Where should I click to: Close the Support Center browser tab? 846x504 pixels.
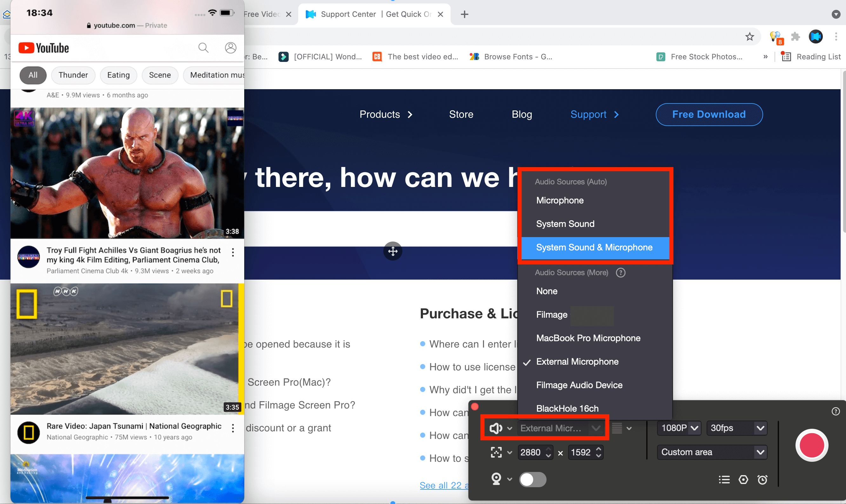point(440,14)
